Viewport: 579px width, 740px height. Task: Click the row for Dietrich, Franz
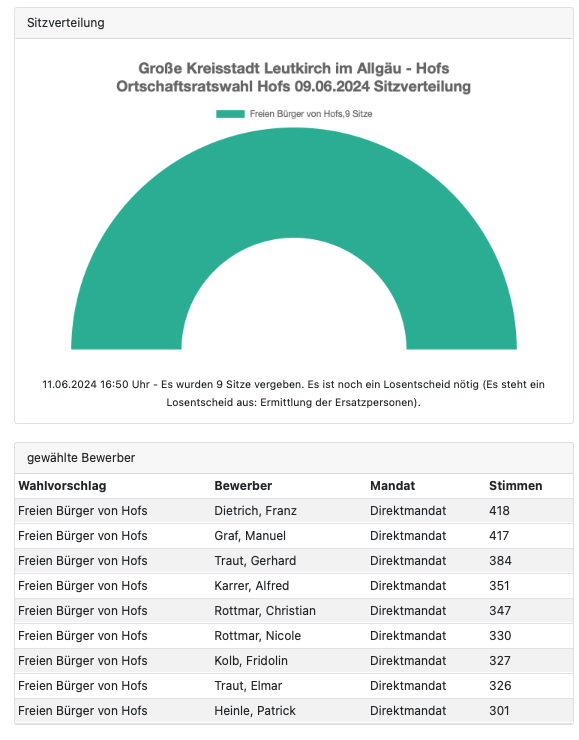[294, 511]
